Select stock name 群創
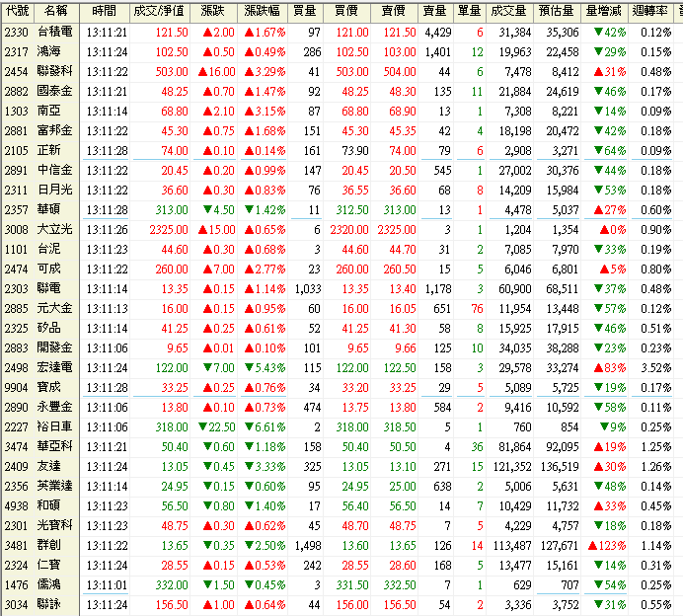 coord(48,545)
